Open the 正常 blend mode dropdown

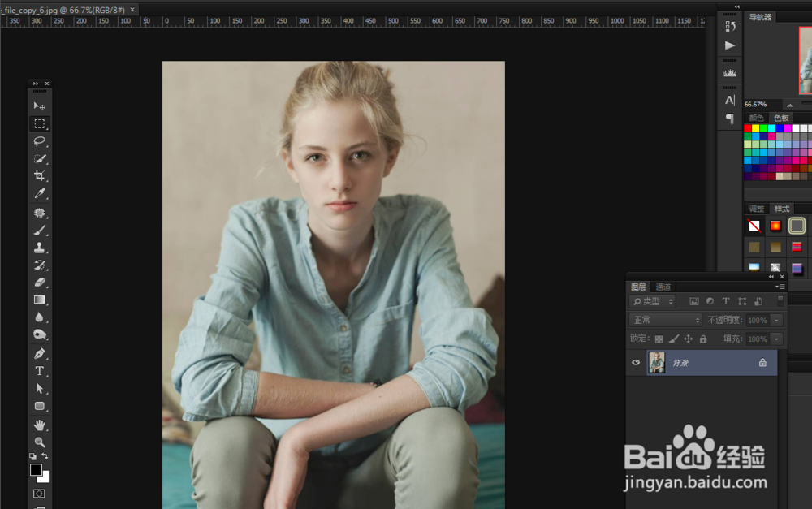(666, 320)
